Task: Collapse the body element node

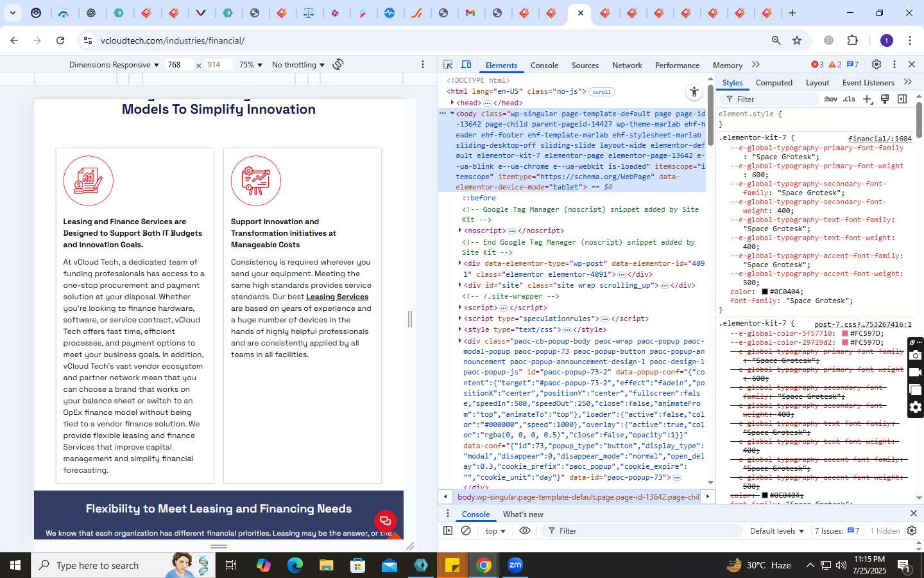Action: [x=452, y=114]
